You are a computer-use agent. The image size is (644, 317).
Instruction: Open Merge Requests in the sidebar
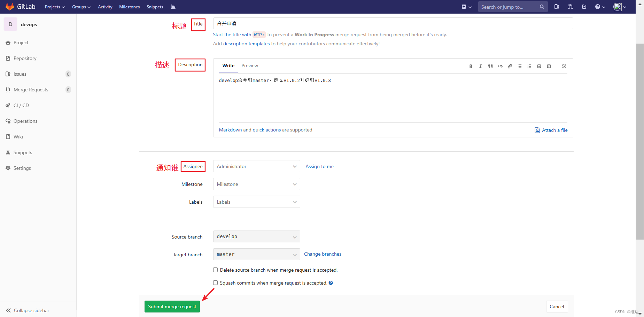38,90
